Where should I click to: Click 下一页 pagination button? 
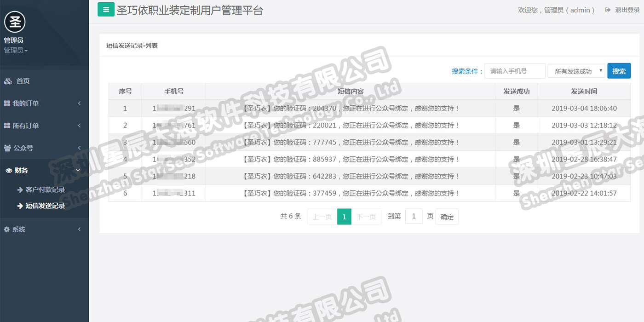(366, 217)
